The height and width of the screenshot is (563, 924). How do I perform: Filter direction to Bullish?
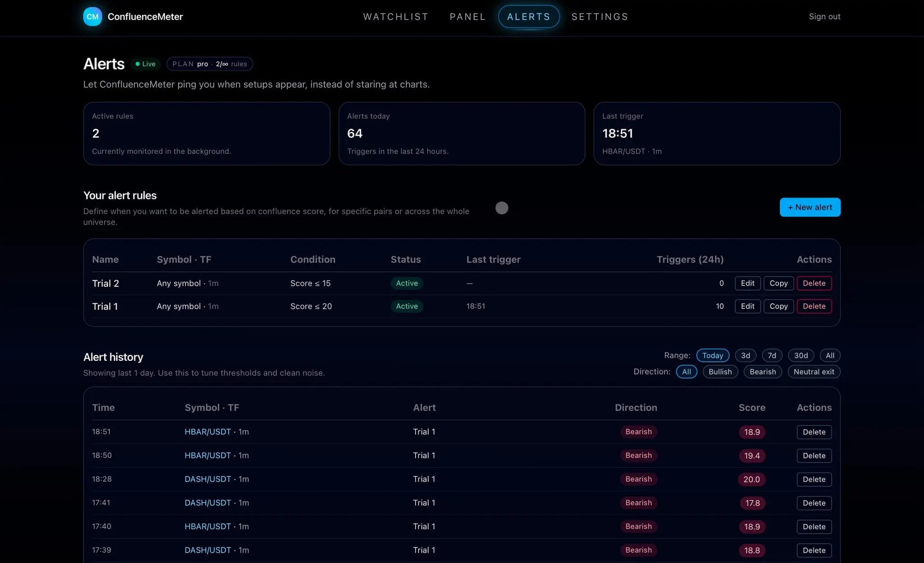coord(720,372)
